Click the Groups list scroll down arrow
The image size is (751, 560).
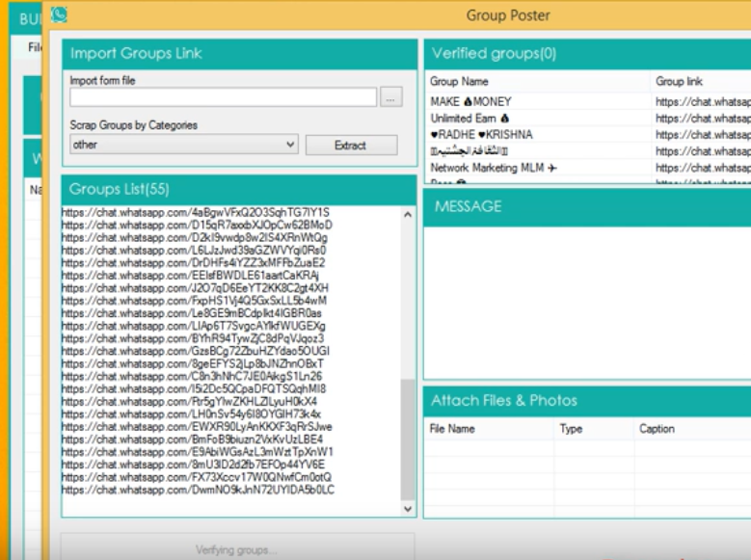click(408, 508)
